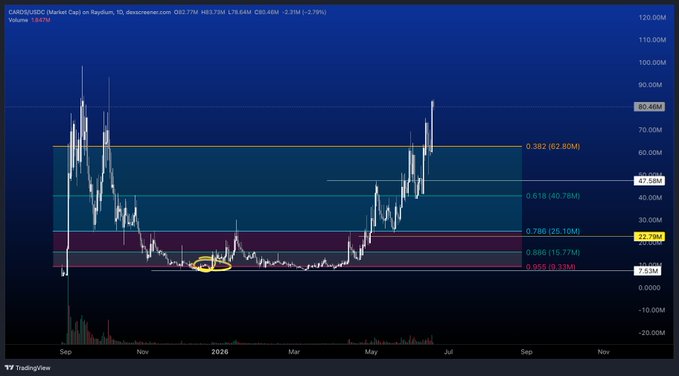Click the 0.382 (62.80M) Fibonacci label
The width and height of the screenshot is (679, 376).
pos(553,147)
